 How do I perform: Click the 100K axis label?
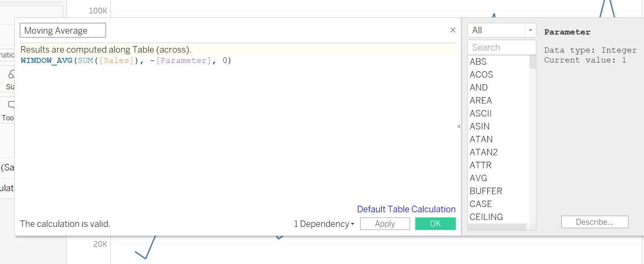click(x=98, y=10)
